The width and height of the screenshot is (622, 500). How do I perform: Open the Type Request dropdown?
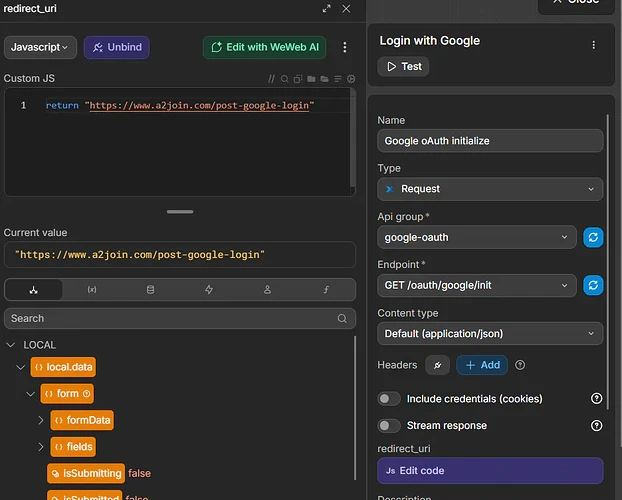(x=490, y=188)
